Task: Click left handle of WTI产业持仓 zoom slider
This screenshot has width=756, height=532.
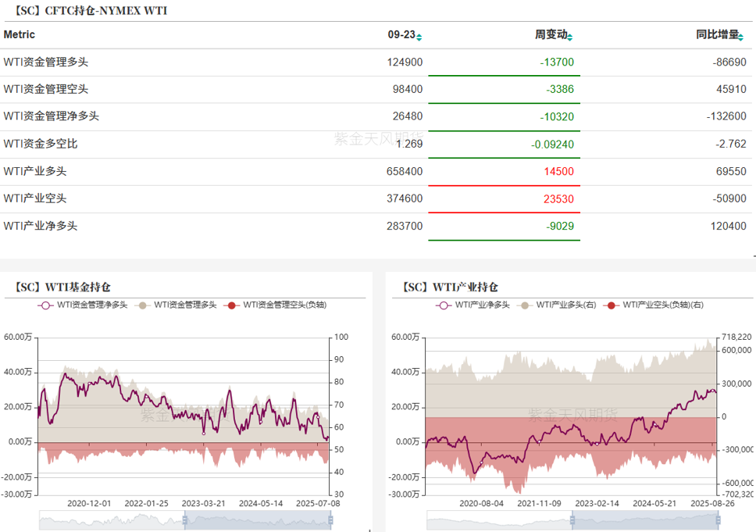Action: (x=573, y=520)
